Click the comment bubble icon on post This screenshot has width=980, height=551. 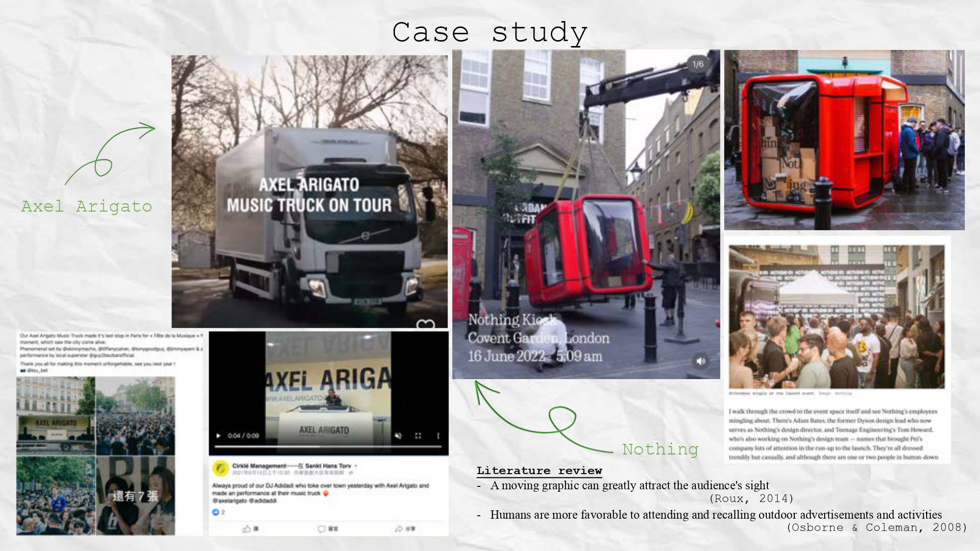322,529
